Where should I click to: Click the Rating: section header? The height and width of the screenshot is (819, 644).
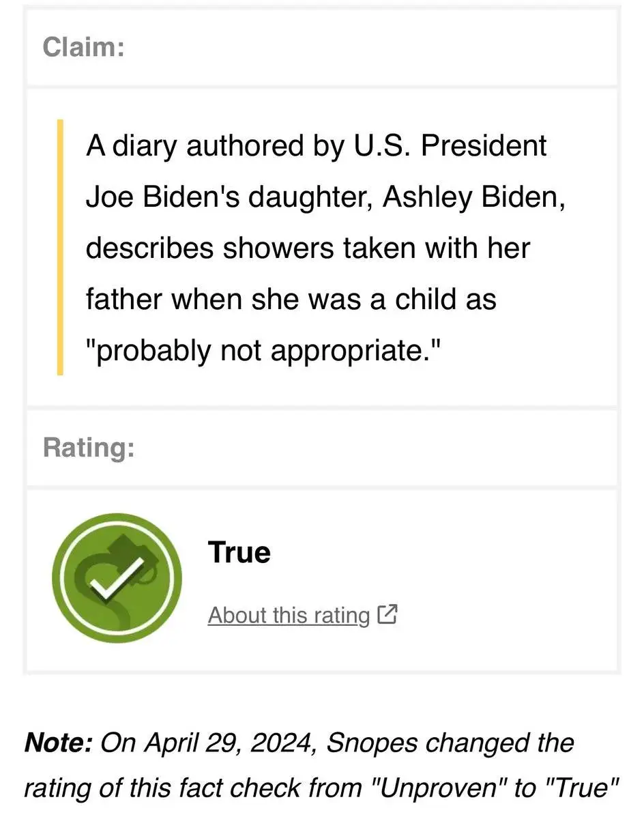88,448
